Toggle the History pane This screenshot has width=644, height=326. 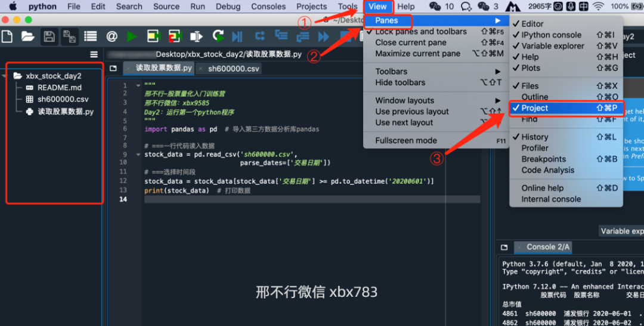pyautogui.click(x=566, y=137)
